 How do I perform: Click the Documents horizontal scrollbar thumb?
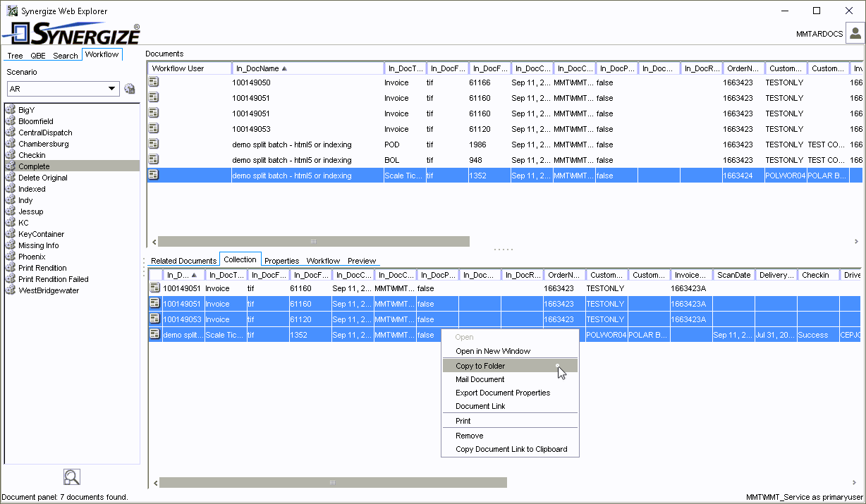314,241
